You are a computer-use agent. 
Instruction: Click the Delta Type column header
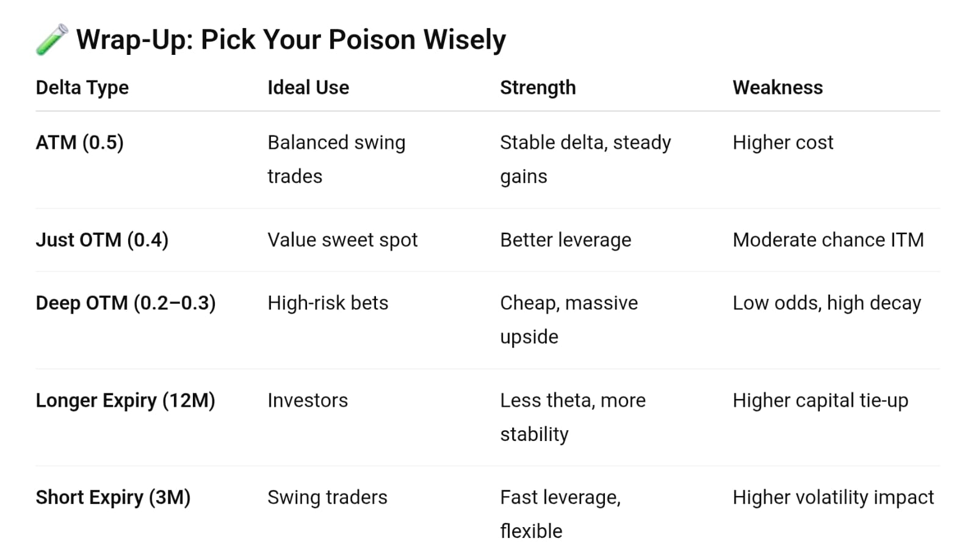click(x=82, y=88)
